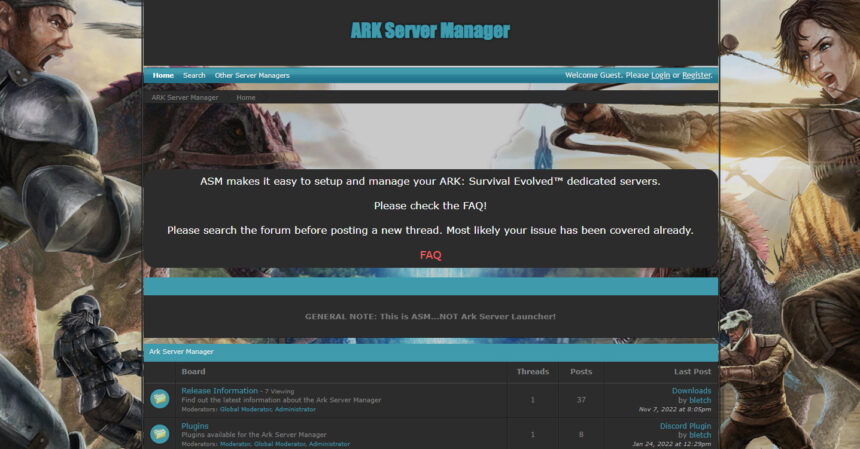Click the 'Welcome Guest' text
The image size is (860, 449).
593,75
